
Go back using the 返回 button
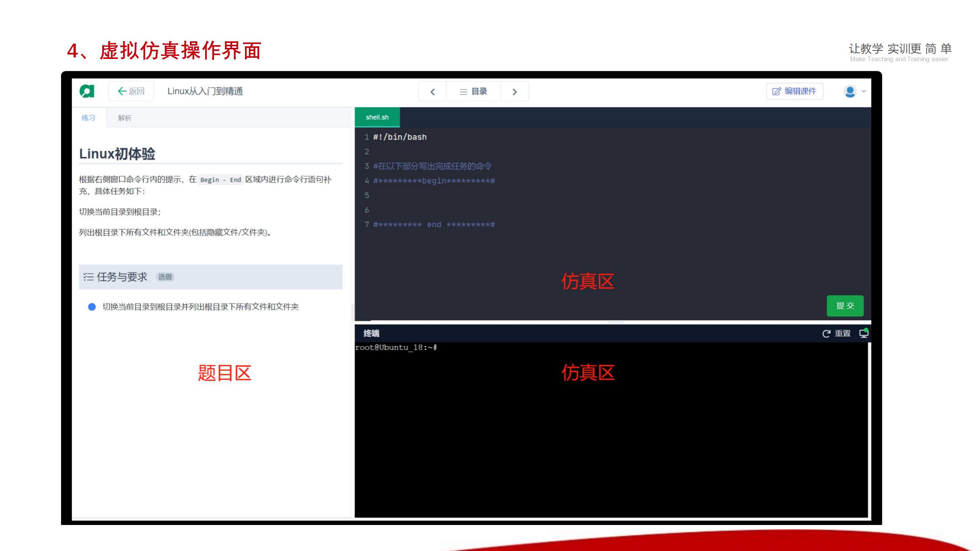click(x=131, y=91)
